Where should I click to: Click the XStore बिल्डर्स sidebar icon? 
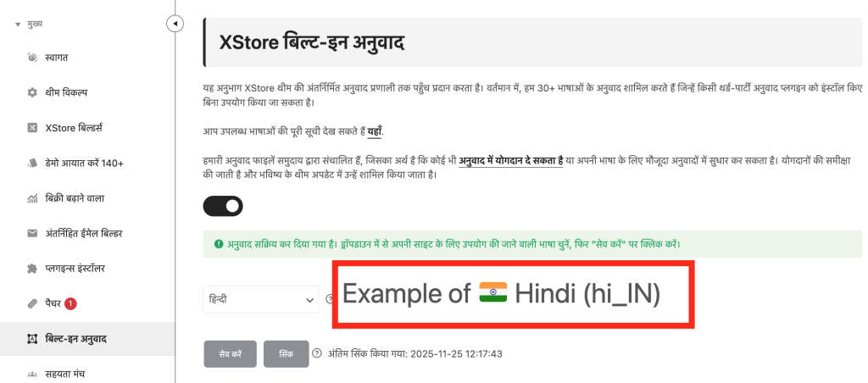click(x=32, y=128)
